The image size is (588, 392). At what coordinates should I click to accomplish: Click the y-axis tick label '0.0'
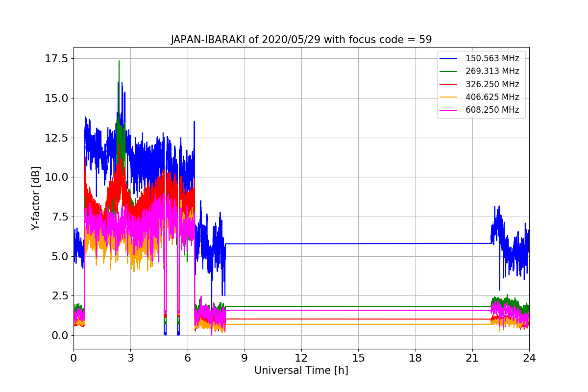click(x=61, y=335)
